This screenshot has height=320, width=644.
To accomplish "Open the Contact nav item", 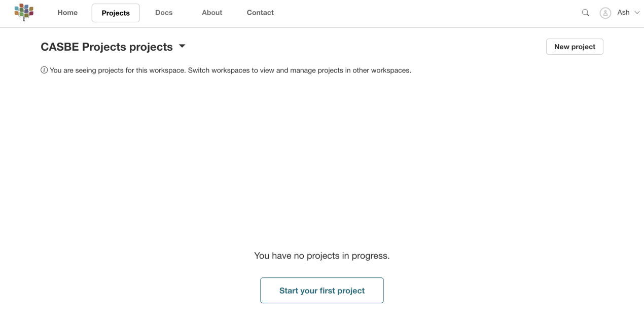I will 260,13.
